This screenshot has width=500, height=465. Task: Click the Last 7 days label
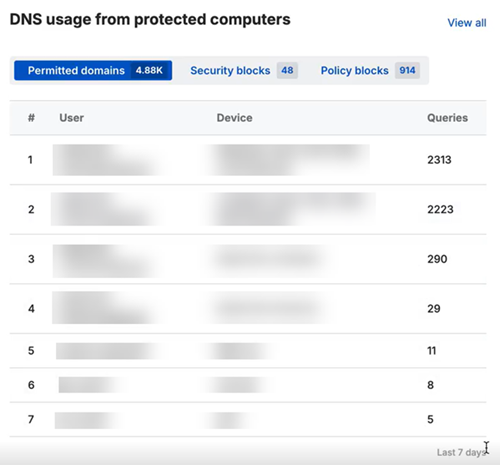461,452
